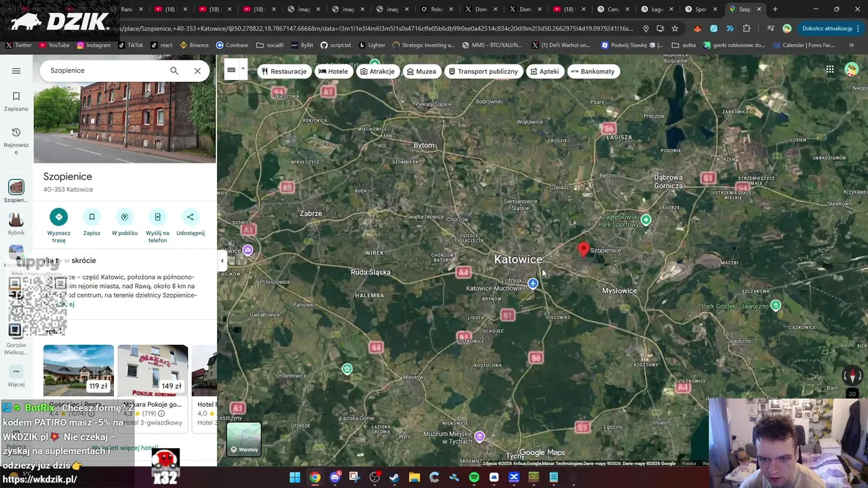Click the Lotnisko Katowice-Muchowiec airport marker
This screenshot has height=488, width=868.
click(x=533, y=284)
